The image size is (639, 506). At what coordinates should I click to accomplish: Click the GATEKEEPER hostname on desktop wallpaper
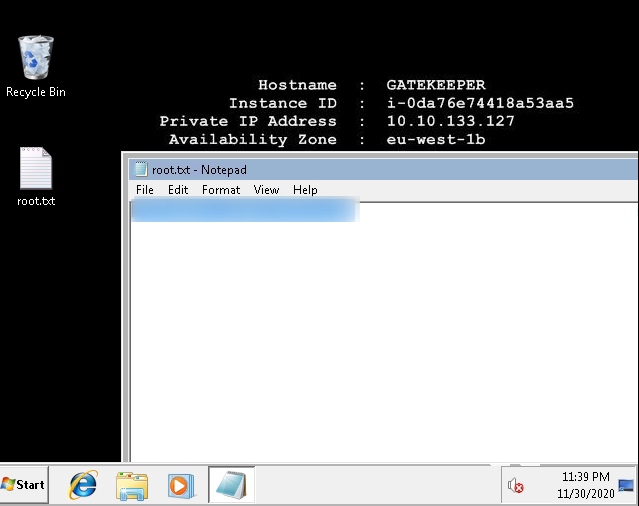(435, 86)
